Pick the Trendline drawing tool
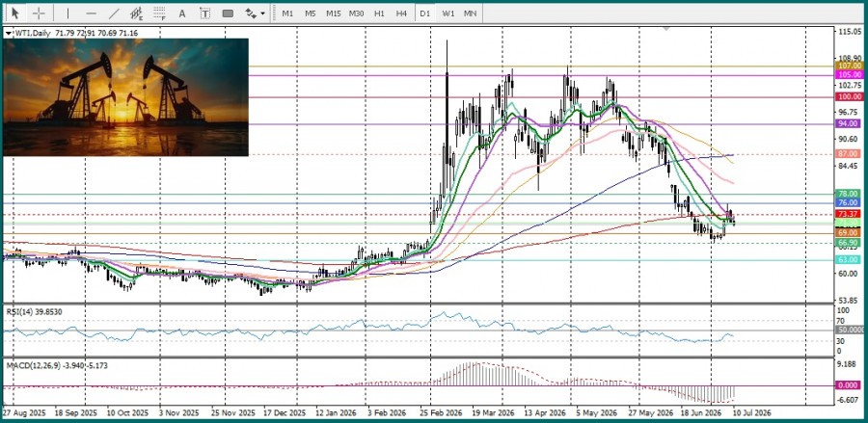The width and height of the screenshot is (868, 423). tap(114, 13)
